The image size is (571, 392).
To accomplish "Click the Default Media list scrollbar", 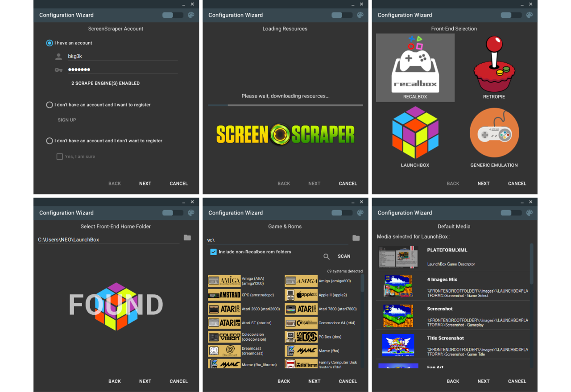I will pos(531,264).
